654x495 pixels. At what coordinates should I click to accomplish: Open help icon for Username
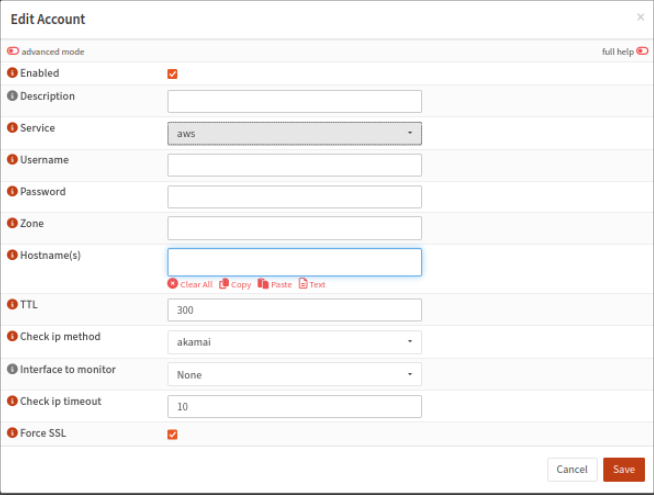point(13,159)
